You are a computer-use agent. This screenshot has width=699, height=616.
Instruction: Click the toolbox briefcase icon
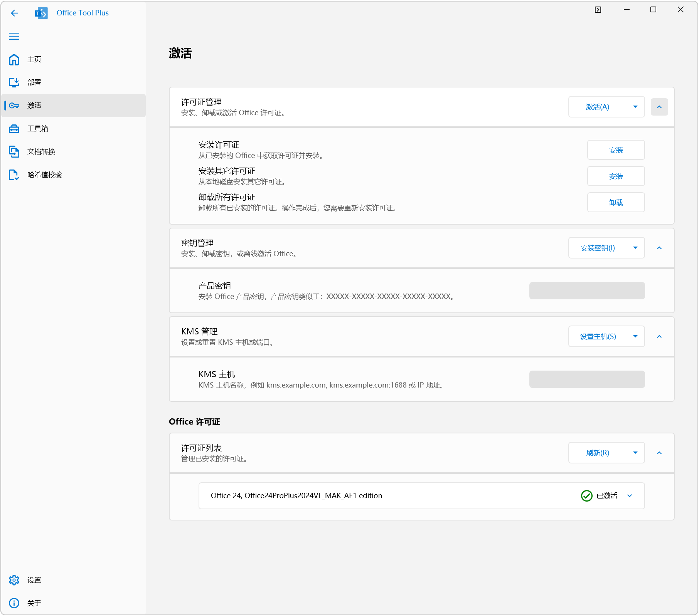click(x=14, y=129)
